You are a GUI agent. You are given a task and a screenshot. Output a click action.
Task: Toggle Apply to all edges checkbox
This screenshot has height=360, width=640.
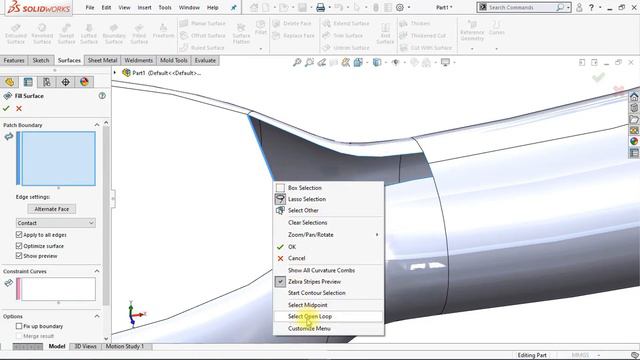[19, 235]
